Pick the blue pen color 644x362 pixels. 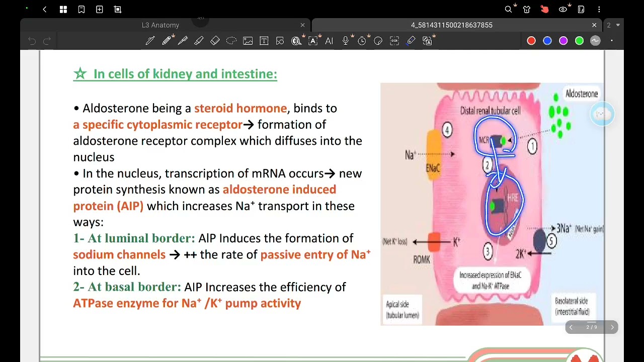(547, 41)
